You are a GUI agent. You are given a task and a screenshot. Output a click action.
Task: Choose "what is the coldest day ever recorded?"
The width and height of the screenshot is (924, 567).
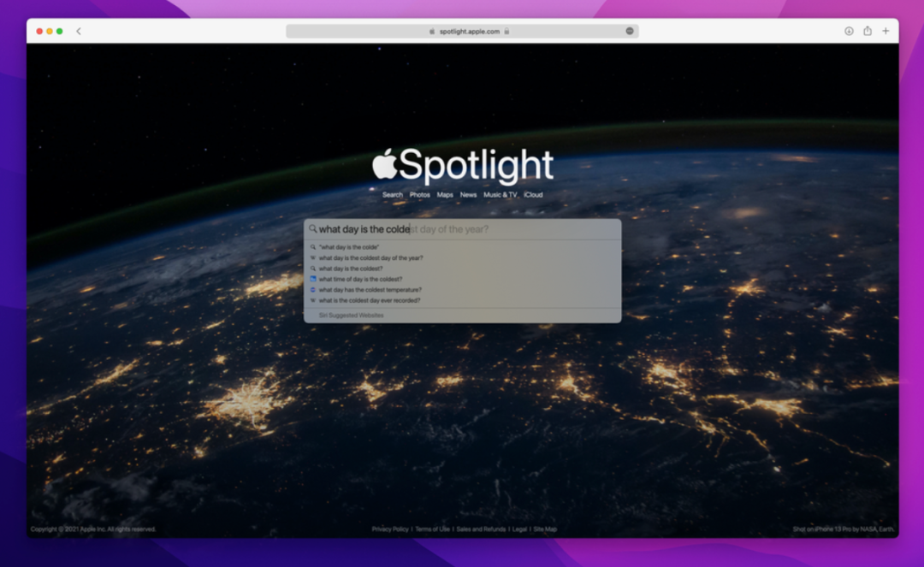coord(370,300)
